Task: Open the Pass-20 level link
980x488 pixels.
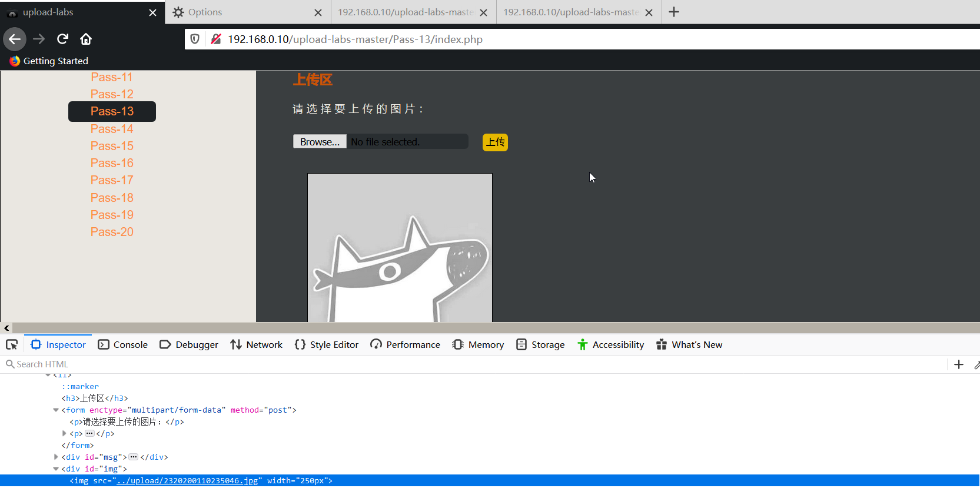Action: pos(112,232)
